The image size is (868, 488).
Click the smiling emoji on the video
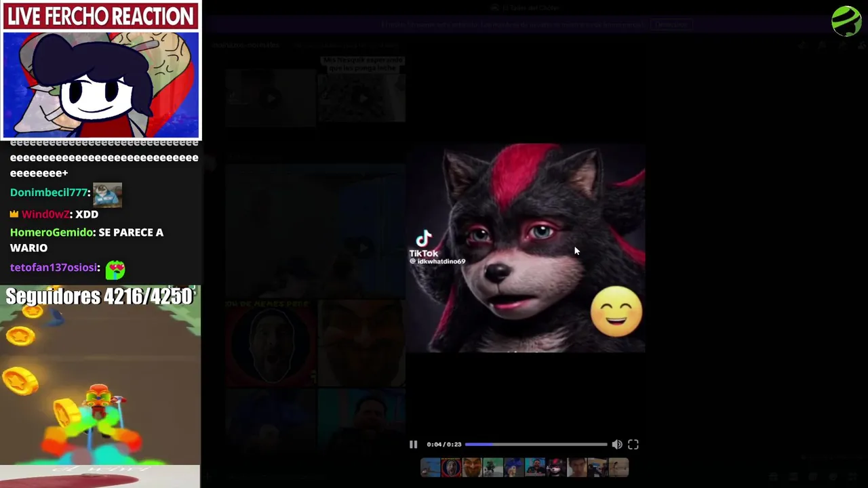click(x=616, y=312)
